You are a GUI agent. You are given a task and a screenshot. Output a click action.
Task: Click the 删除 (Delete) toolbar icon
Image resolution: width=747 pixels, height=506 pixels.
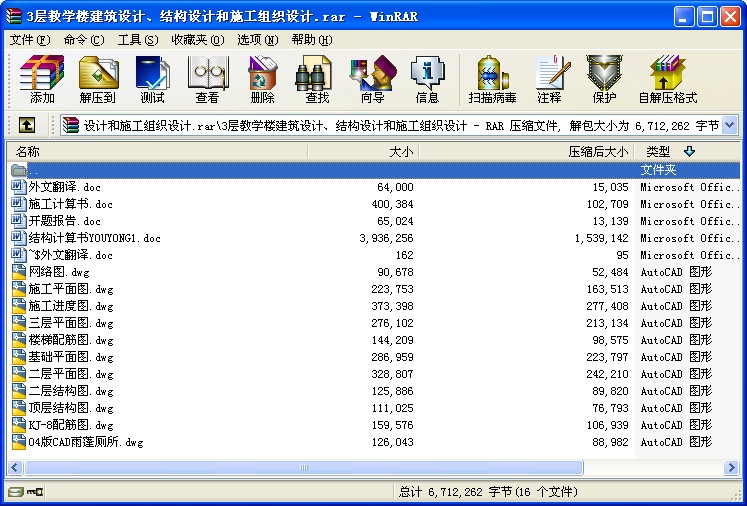[x=262, y=79]
